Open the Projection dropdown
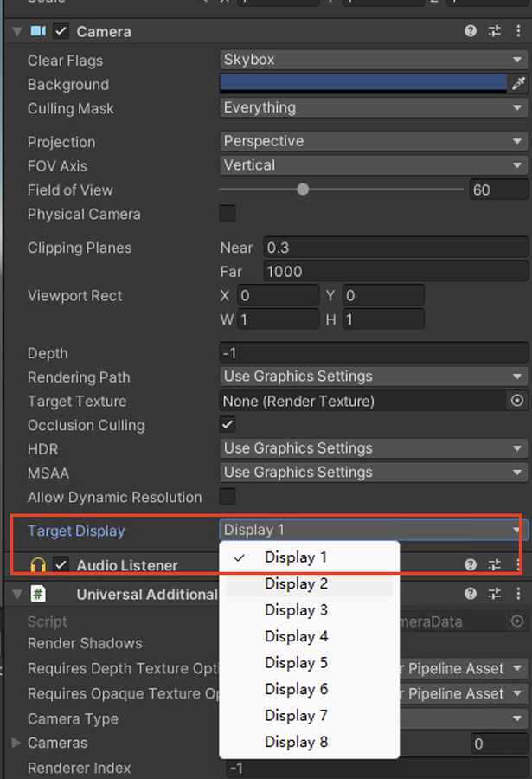The width and height of the screenshot is (532, 779). [373, 141]
